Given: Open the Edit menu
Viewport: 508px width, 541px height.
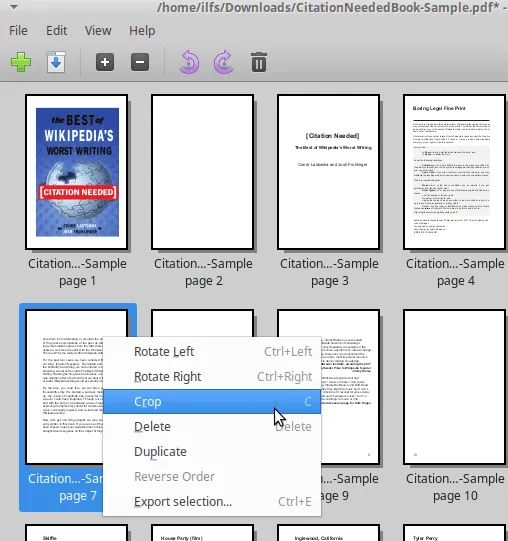Looking at the screenshot, I should pyautogui.click(x=57, y=31).
